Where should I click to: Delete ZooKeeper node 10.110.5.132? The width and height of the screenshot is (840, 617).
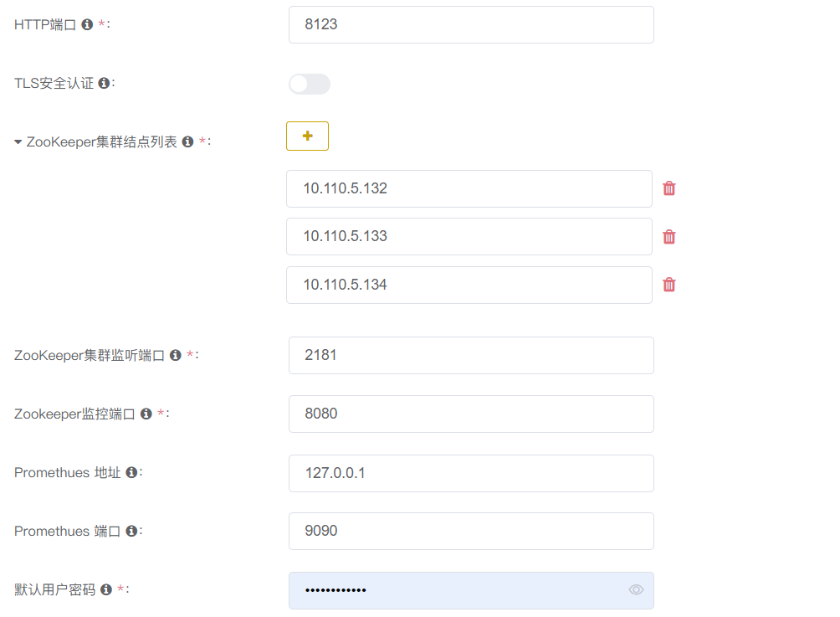coord(669,188)
